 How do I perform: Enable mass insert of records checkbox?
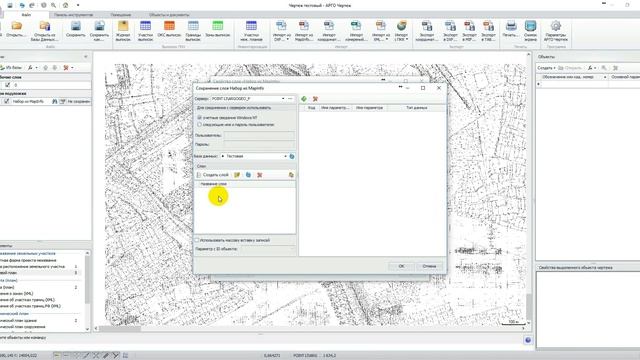tap(197, 240)
